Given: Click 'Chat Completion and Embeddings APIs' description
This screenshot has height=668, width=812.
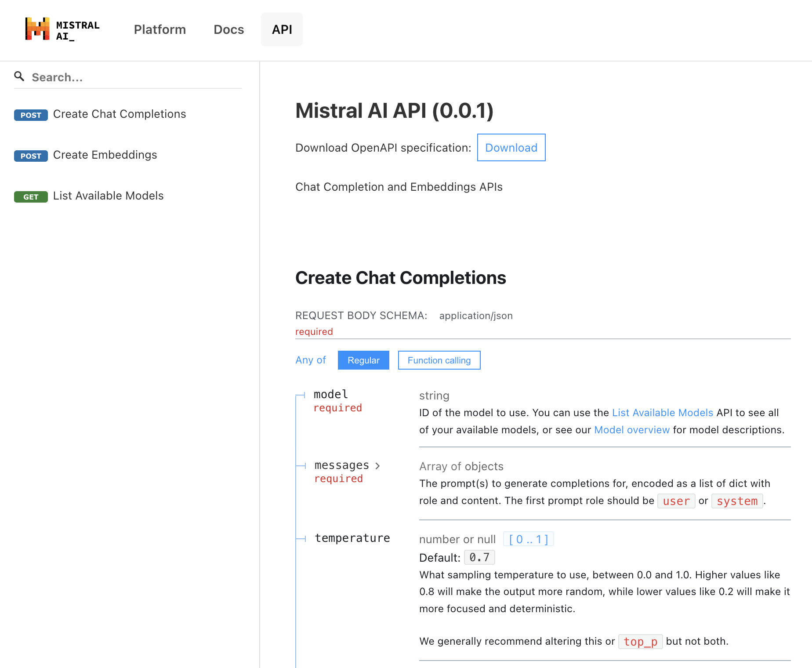Looking at the screenshot, I should (x=399, y=187).
